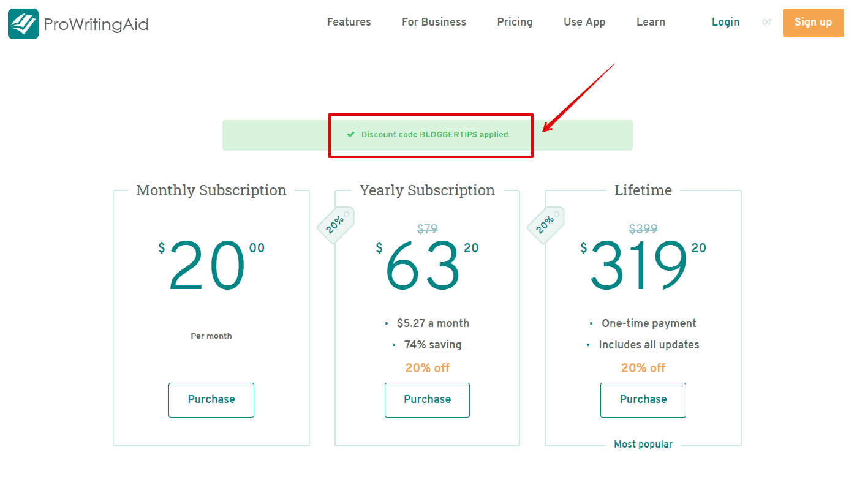
Task: Open the Use App menu
Action: pyautogui.click(x=584, y=22)
